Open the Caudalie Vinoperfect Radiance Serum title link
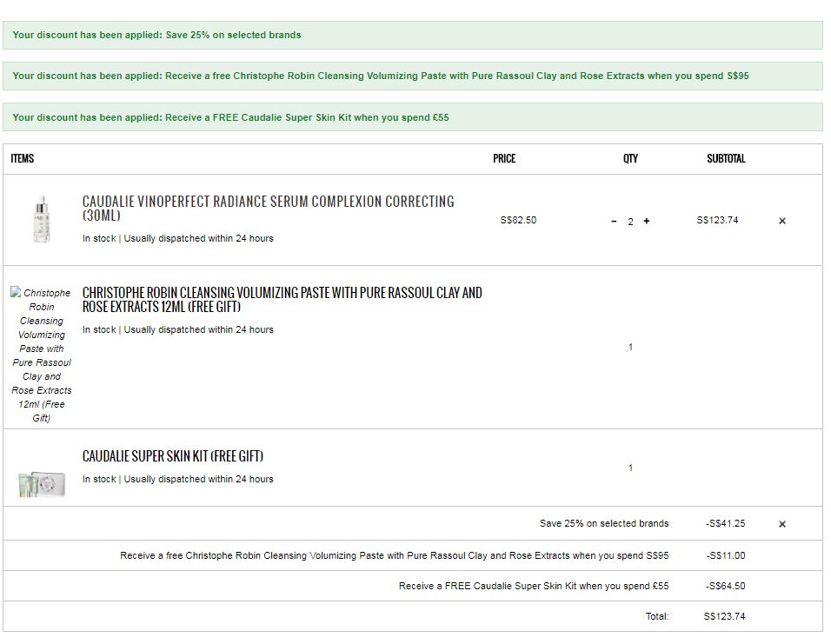Image resolution: width=831 pixels, height=644 pixels. pyautogui.click(x=268, y=208)
